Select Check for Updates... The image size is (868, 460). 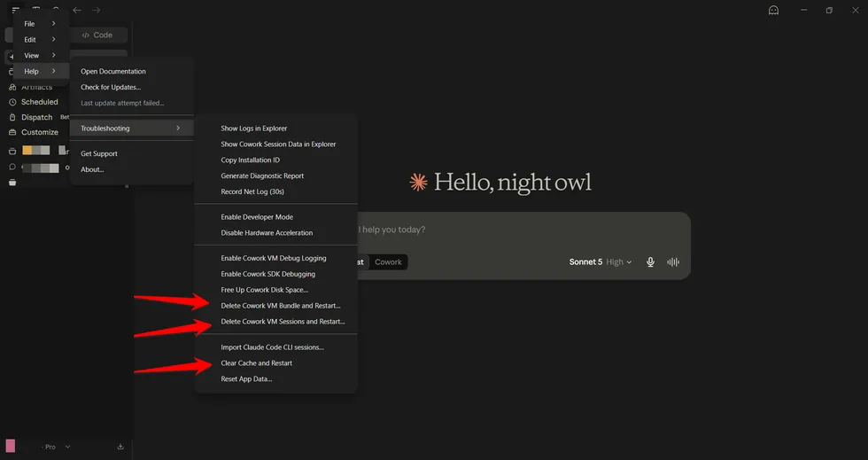[x=131, y=87]
